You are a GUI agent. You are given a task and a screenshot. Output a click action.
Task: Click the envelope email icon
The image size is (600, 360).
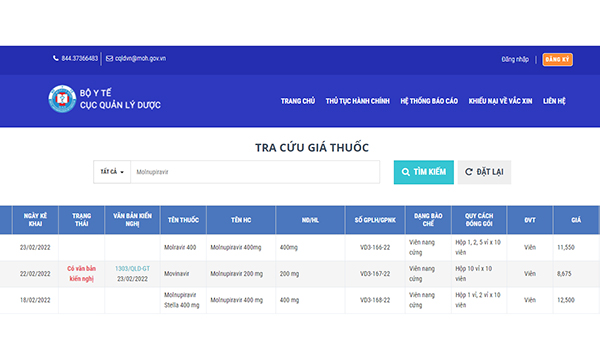109,59
